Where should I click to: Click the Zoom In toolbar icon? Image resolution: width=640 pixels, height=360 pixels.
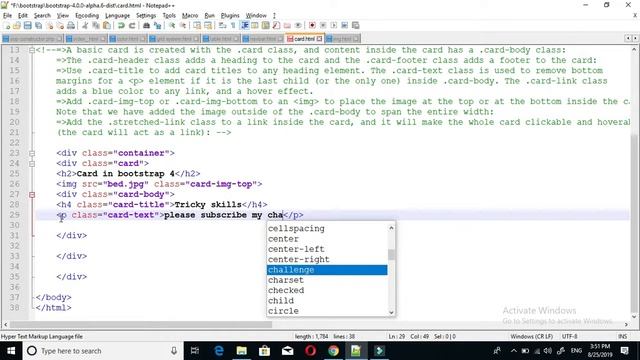pyautogui.click(x=172, y=26)
